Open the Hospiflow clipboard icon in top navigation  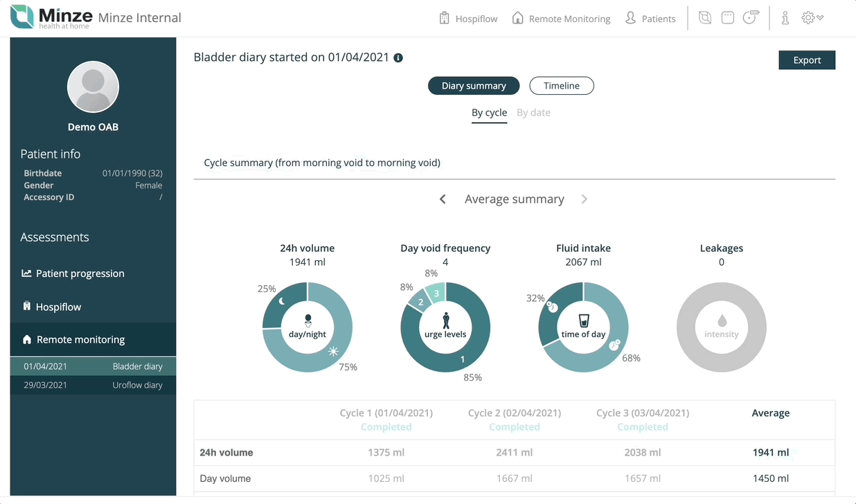[445, 18]
